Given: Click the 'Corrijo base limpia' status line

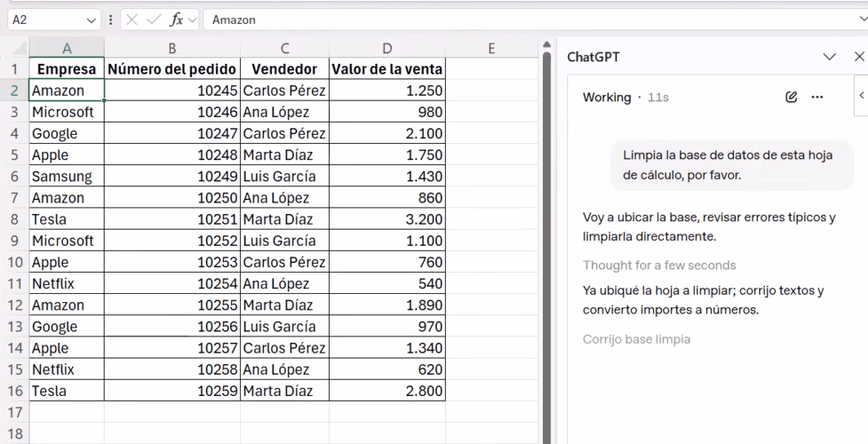Looking at the screenshot, I should click(x=637, y=339).
